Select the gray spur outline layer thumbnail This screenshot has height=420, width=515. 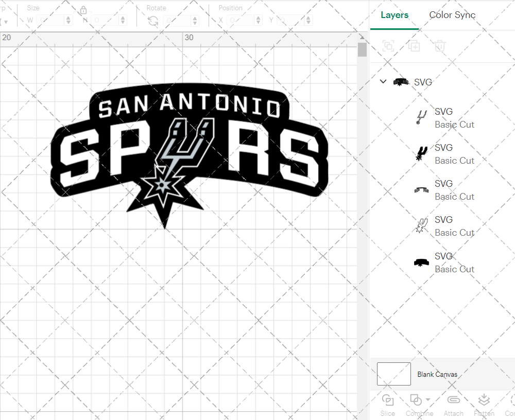pos(421,117)
